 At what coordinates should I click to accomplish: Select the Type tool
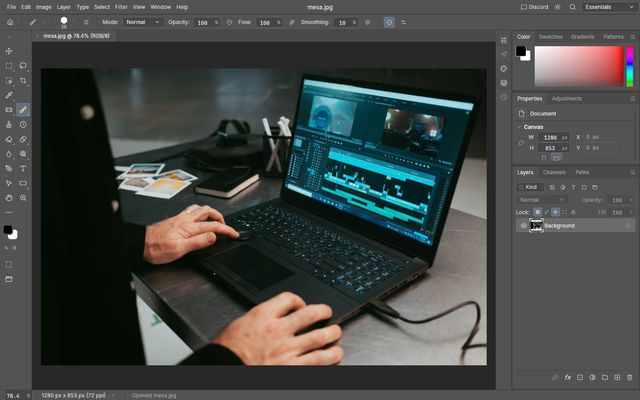coord(23,169)
